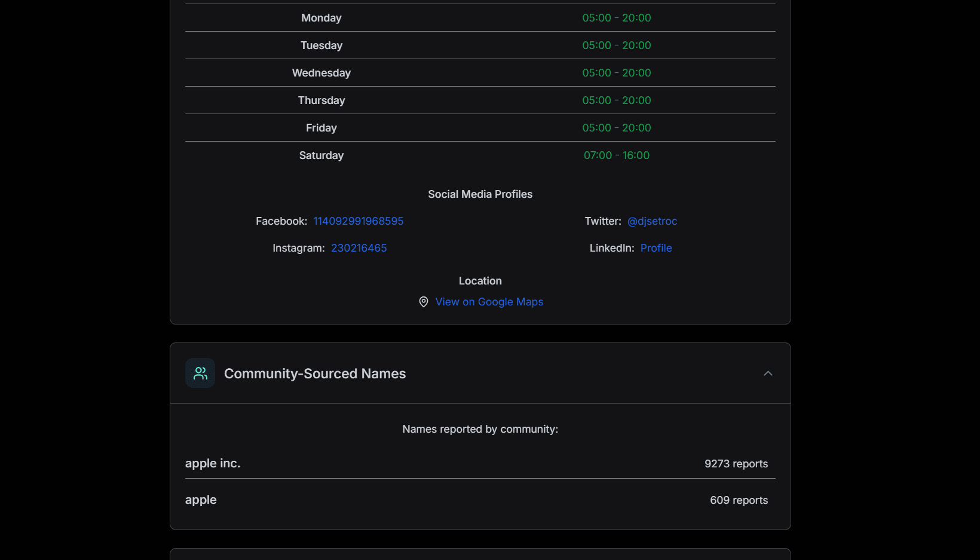Select the Wednesday row label
The height and width of the screenshot is (560, 980).
tap(321, 73)
